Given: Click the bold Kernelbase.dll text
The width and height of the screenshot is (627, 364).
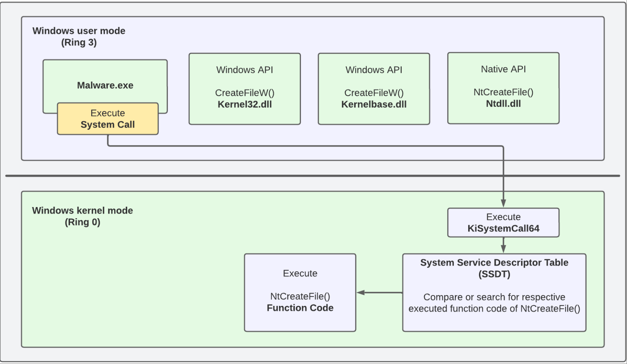Looking at the screenshot, I should 374,104.
